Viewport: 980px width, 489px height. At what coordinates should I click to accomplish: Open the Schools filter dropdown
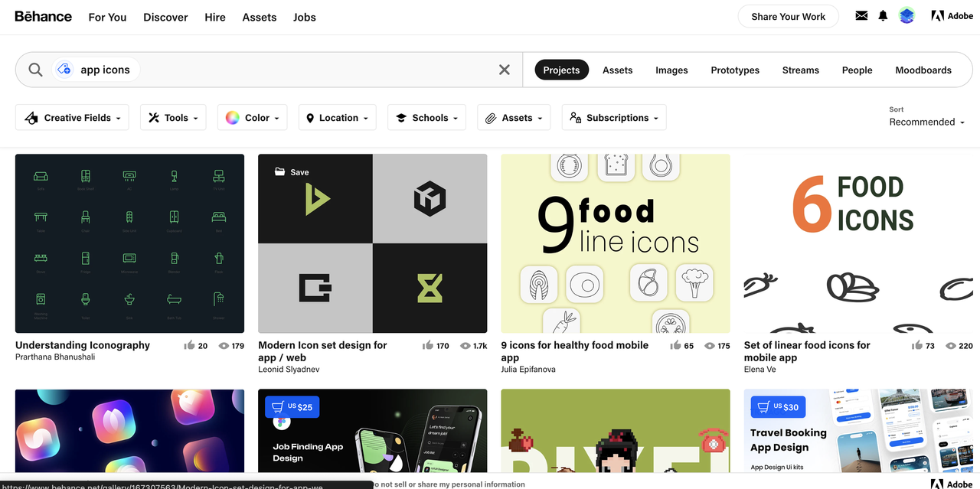pyautogui.click(x=427, y=118)
